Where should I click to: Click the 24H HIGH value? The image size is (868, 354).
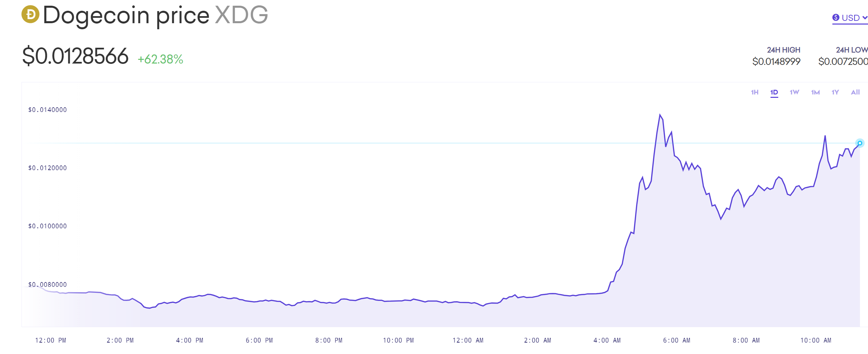click(x=776, y=62)
